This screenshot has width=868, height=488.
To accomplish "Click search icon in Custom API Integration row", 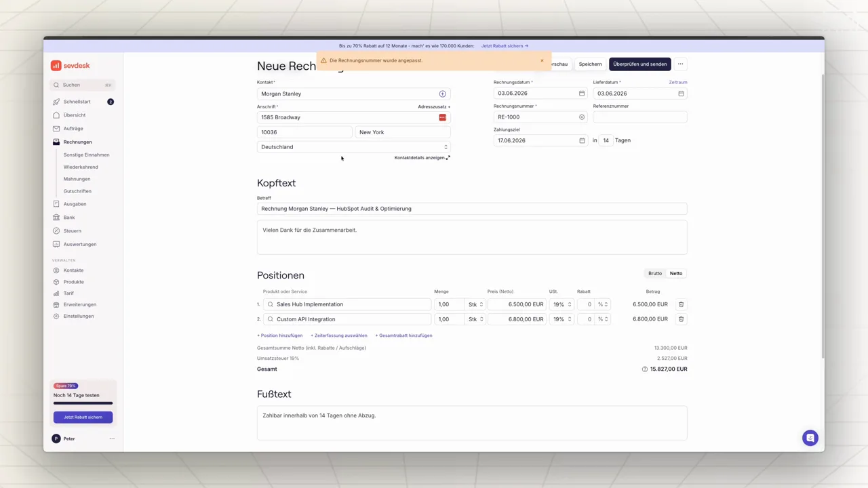I will [270, 319].
